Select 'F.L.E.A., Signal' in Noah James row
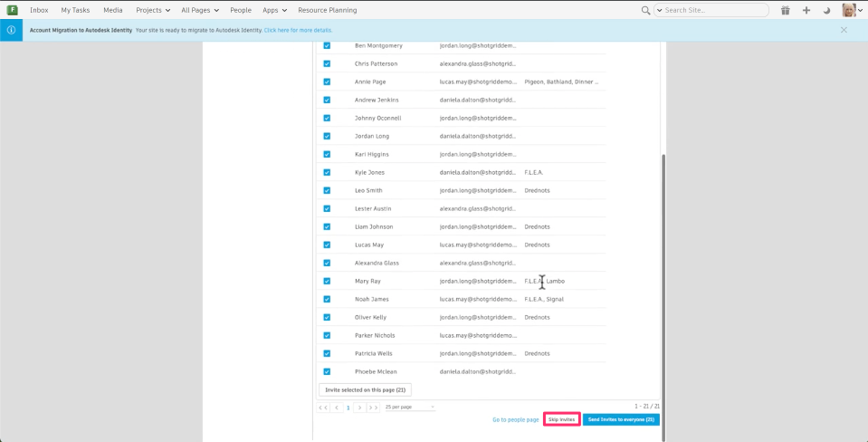Viewport: 868px width, 442px height. click(544, 299)
